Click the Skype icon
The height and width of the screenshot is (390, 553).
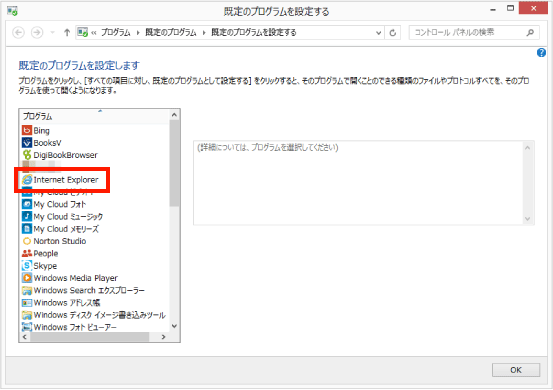coord(27,266)
